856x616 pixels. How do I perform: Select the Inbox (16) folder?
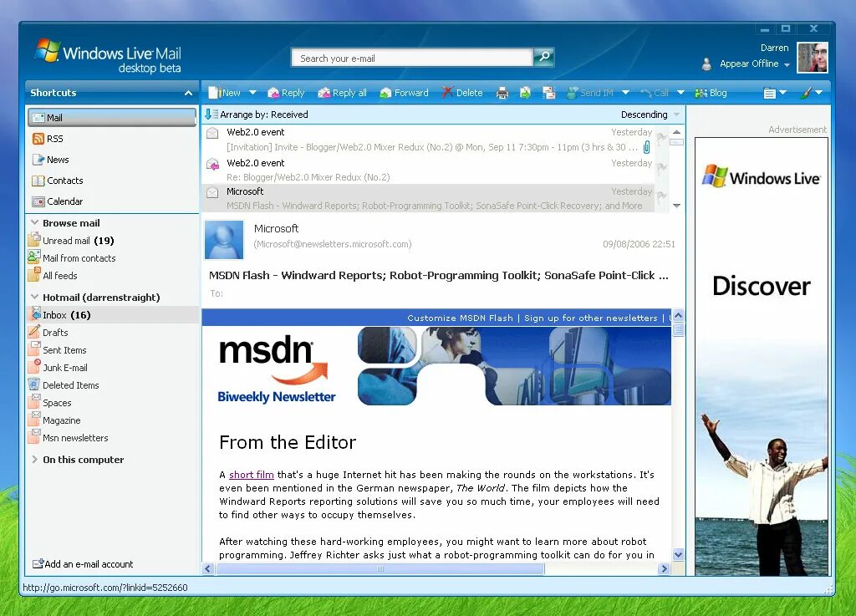pyautogui.click(x=112, y=315)
